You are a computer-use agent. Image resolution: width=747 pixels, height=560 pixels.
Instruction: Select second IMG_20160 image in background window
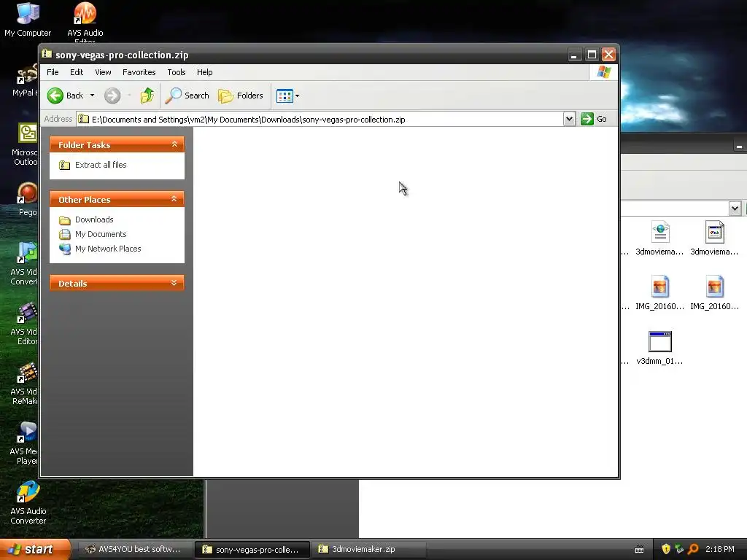[714, 293]
